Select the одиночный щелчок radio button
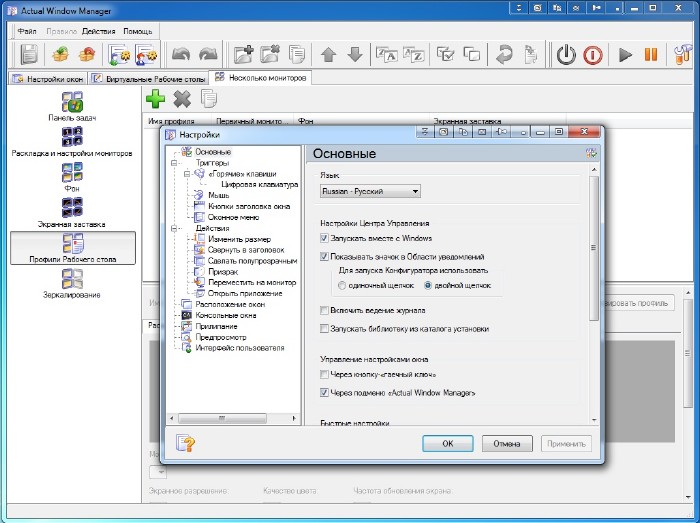The width and height of the screenshot is (700, 523). tap(342, 285)
